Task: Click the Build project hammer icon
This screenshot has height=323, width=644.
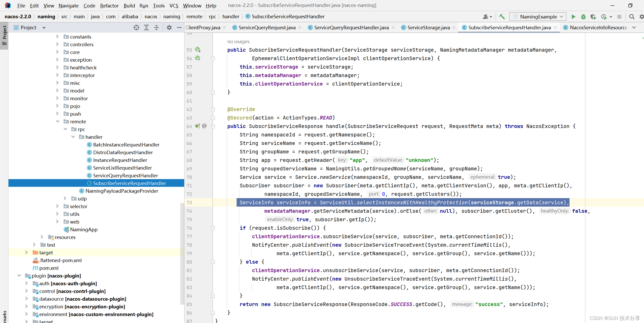Action: pyautogui.click(x=502, y=17)
